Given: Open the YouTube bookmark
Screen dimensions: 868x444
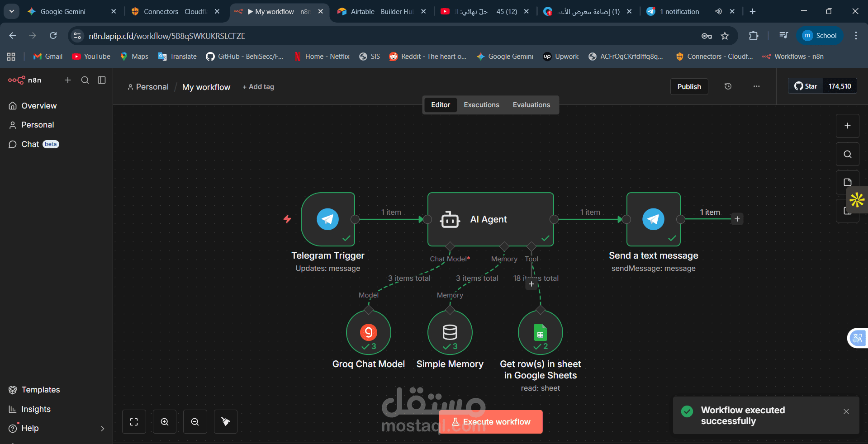Looking at the screenshot, I should click(91, 57).
